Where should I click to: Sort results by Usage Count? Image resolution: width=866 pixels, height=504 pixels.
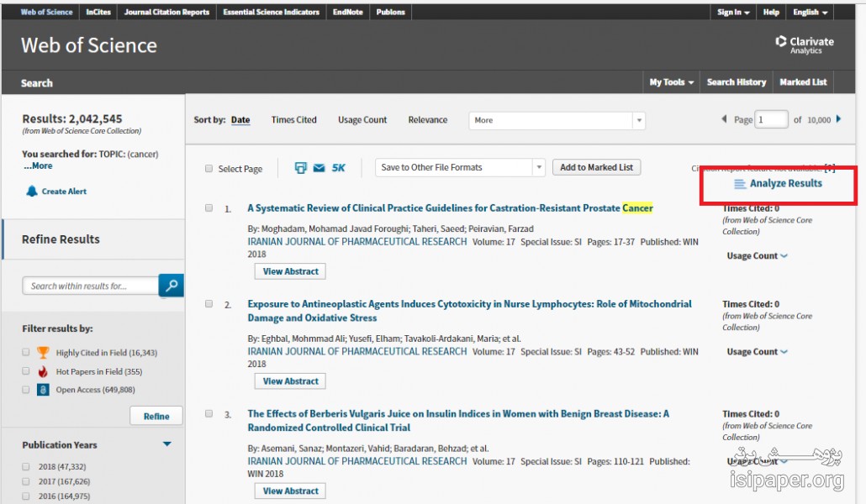362,120
